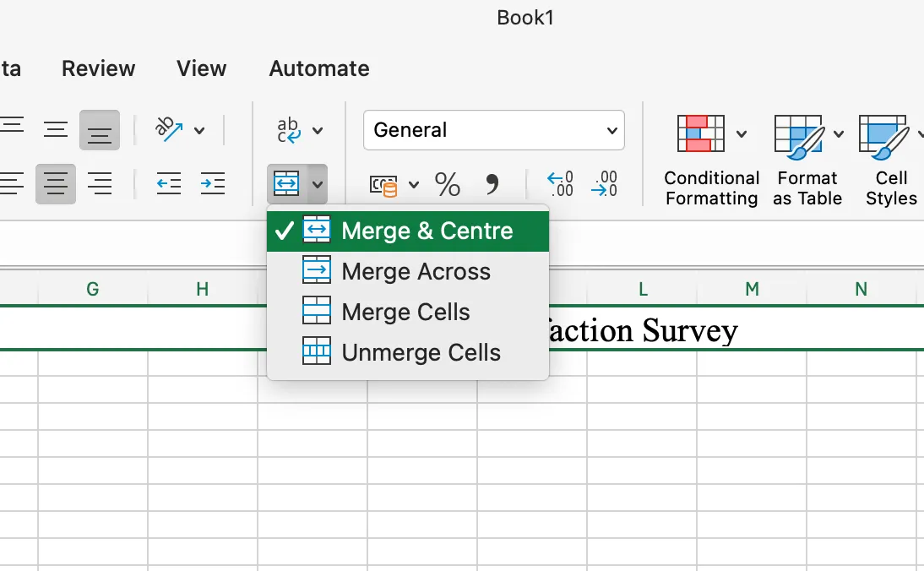Select column G header

pyautogui.click(x=93, y=290)
